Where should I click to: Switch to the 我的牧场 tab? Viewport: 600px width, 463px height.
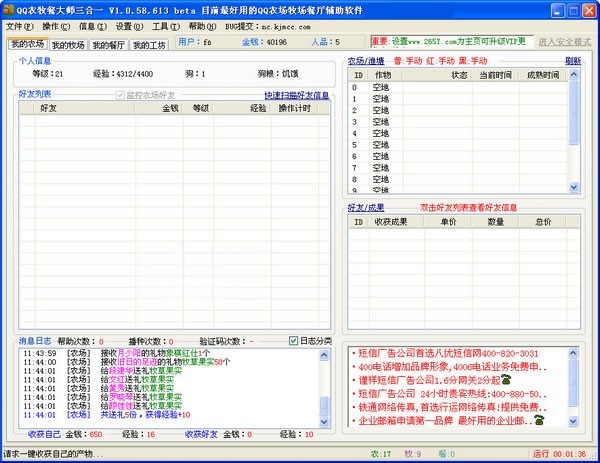coord(68,44)
